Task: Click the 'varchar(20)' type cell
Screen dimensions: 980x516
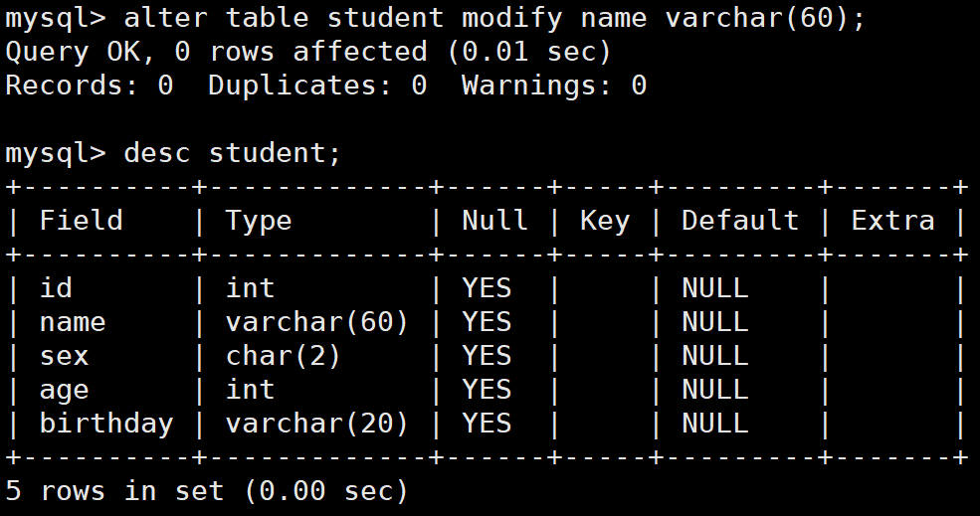Action: pyautogui.click(x=316, y=424)
